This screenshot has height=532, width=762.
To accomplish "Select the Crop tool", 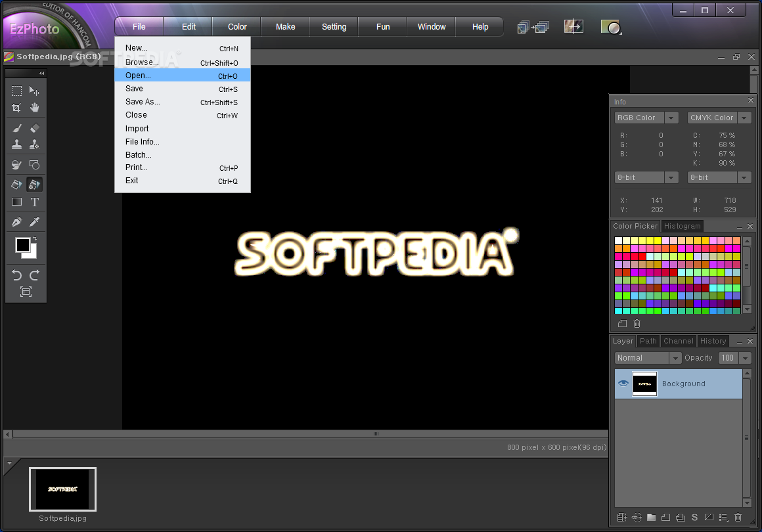I will (16, 108).
